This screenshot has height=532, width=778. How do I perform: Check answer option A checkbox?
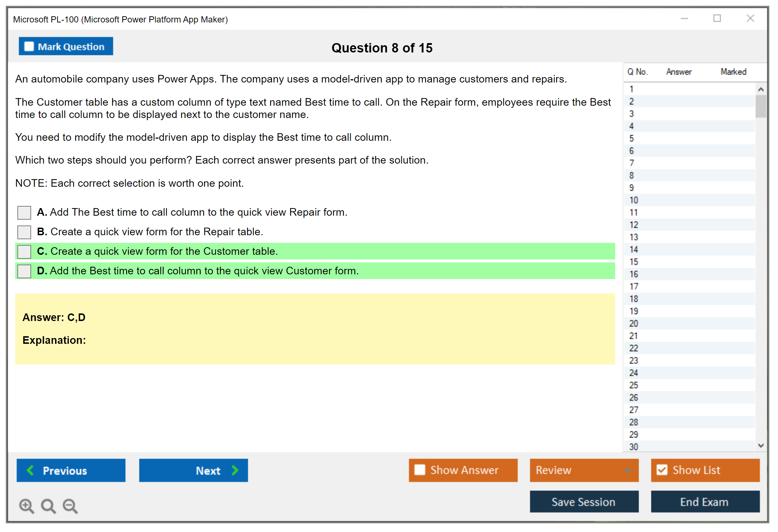(24, 212)
